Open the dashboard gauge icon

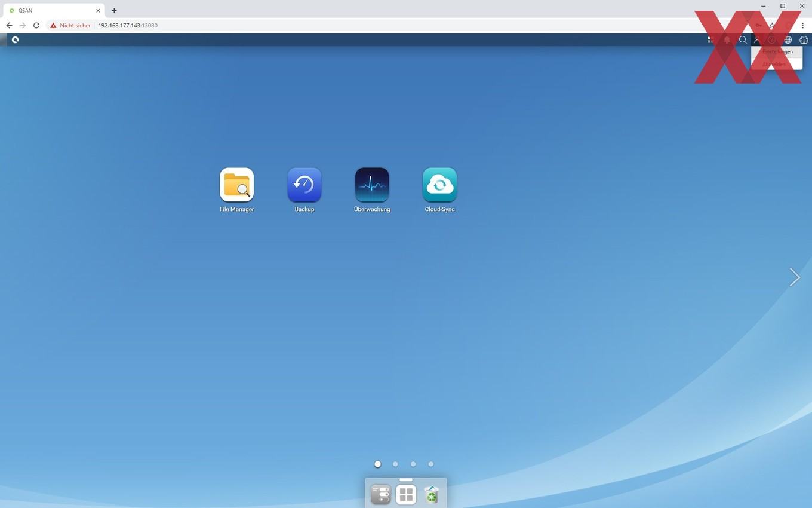804,40
